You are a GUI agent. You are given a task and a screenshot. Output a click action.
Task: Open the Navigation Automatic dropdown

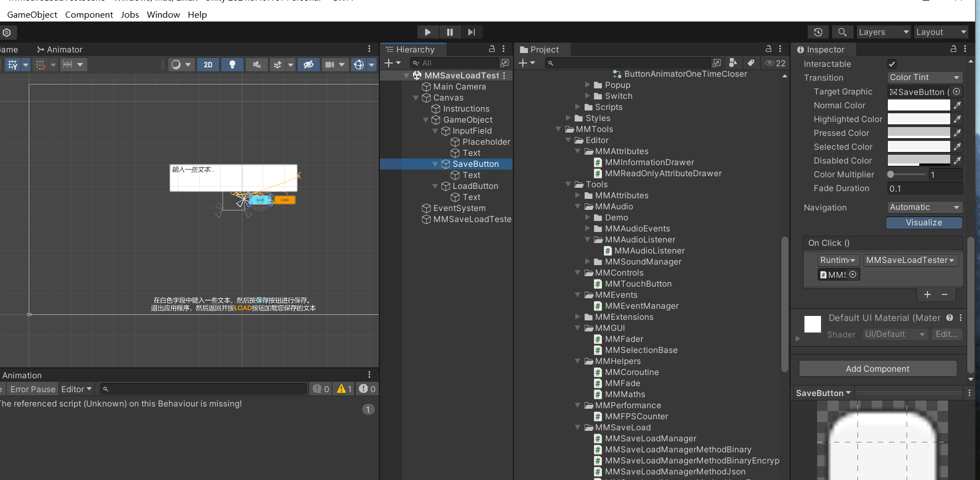click(925, 207)
